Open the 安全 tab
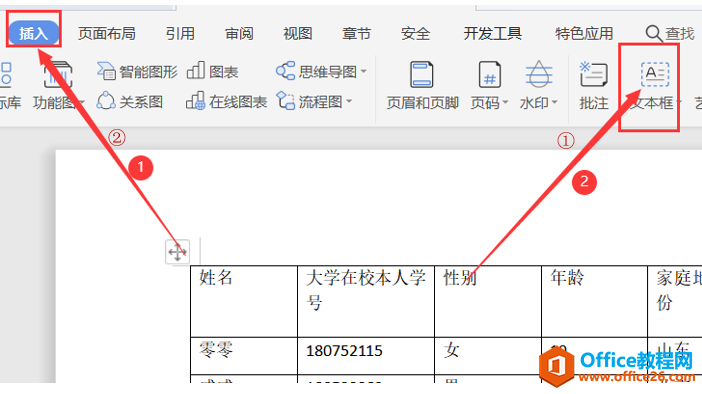 coord(415,33)
